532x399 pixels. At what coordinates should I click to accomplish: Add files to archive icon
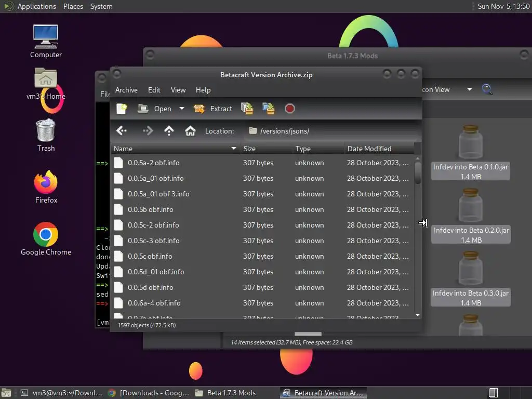[247, 109]
